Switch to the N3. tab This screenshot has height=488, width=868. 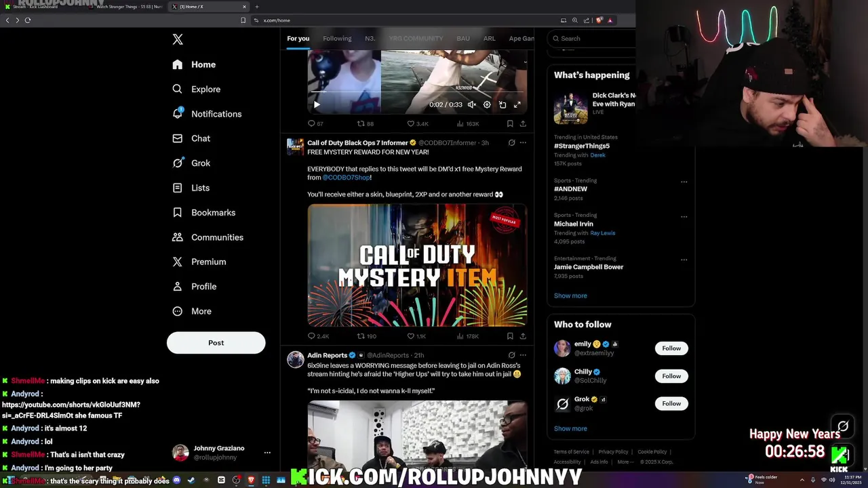click(x=370, y=39)
